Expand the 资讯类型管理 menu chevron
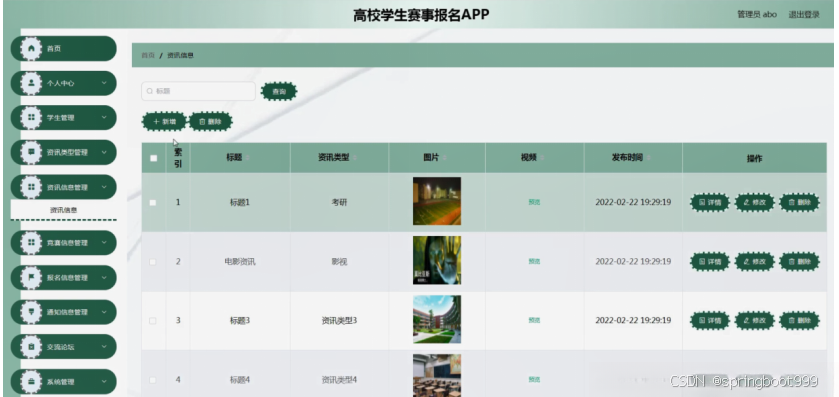 [x=104, y=152]
